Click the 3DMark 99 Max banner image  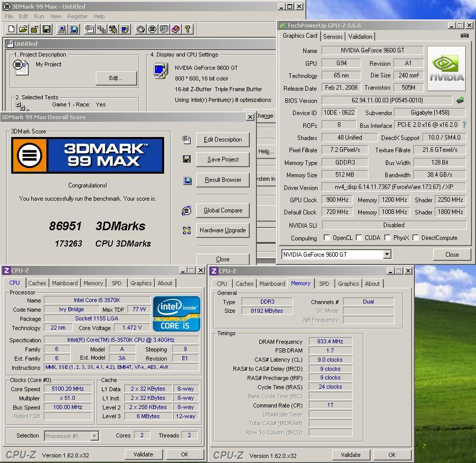(x=88, y=155)
